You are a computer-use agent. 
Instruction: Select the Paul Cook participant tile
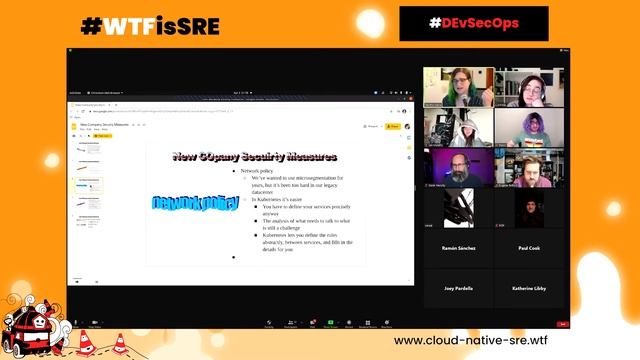[529, 248]
